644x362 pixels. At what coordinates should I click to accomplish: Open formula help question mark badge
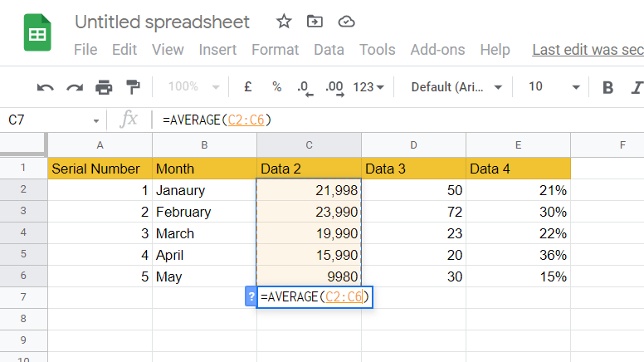[x=251, y=296]
